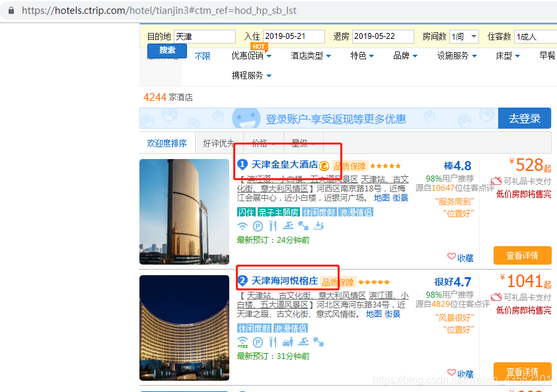
Task: Open the 品牌 filter dropdown
Action: point(405,55)
